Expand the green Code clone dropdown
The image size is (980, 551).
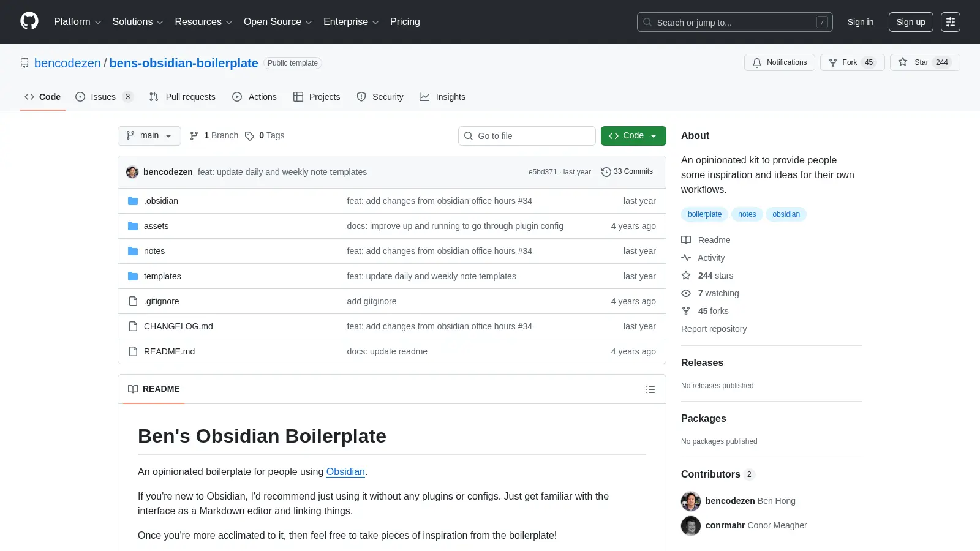click(x=633, y=136)
